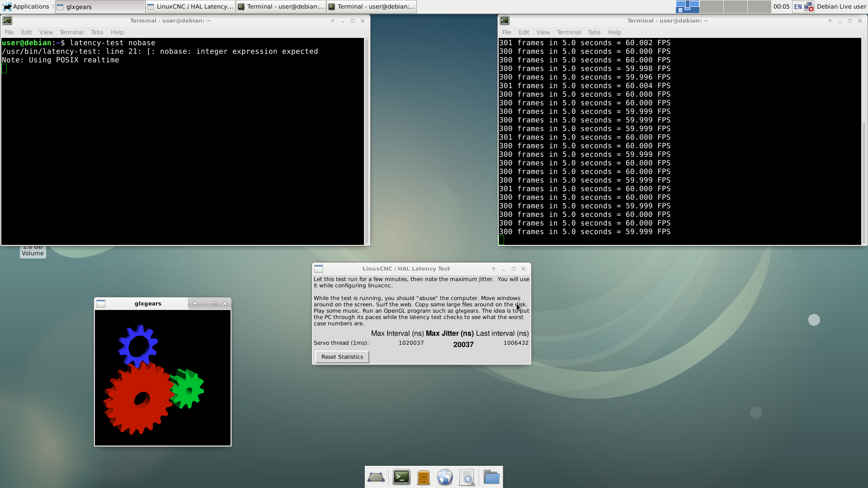This screenshot has height=488, width=868.
Task: Open File menu in left terminal
Action: pyautogui.click(x=9, y=32)
